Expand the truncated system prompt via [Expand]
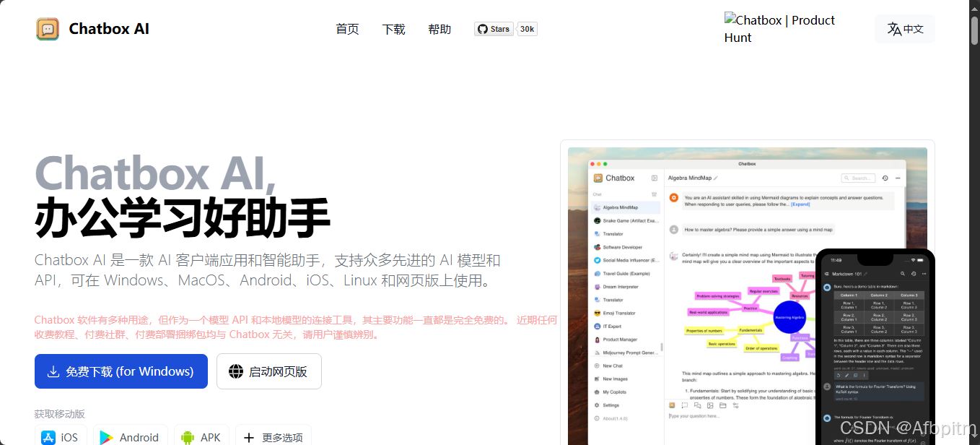The image size is (980, 445). [x=800, y=204]
